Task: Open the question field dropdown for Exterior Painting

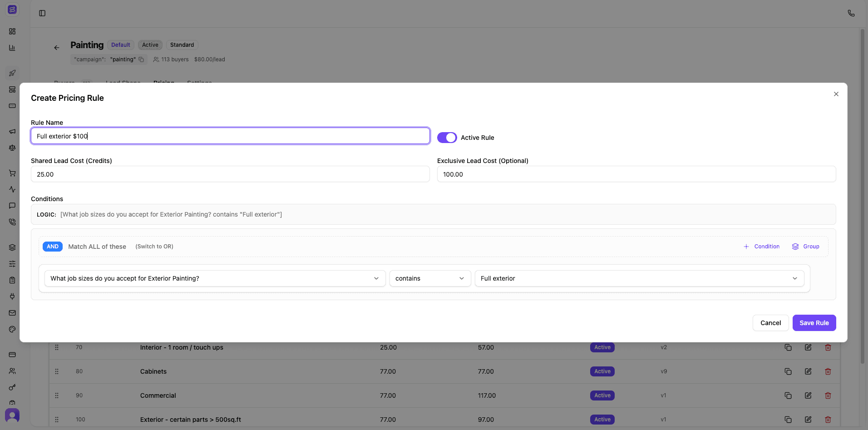Action: 215,278
